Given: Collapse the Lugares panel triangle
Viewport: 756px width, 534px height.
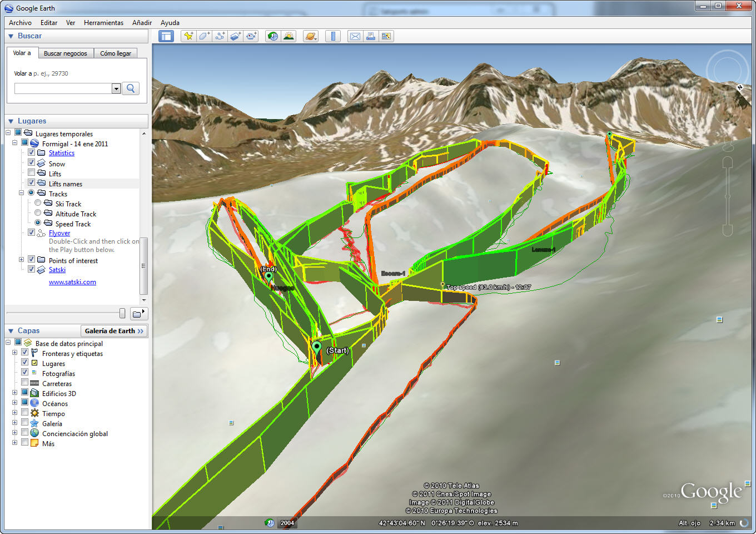Looking at the screenshot, I should pyautogui.click(x=11, y=121).
